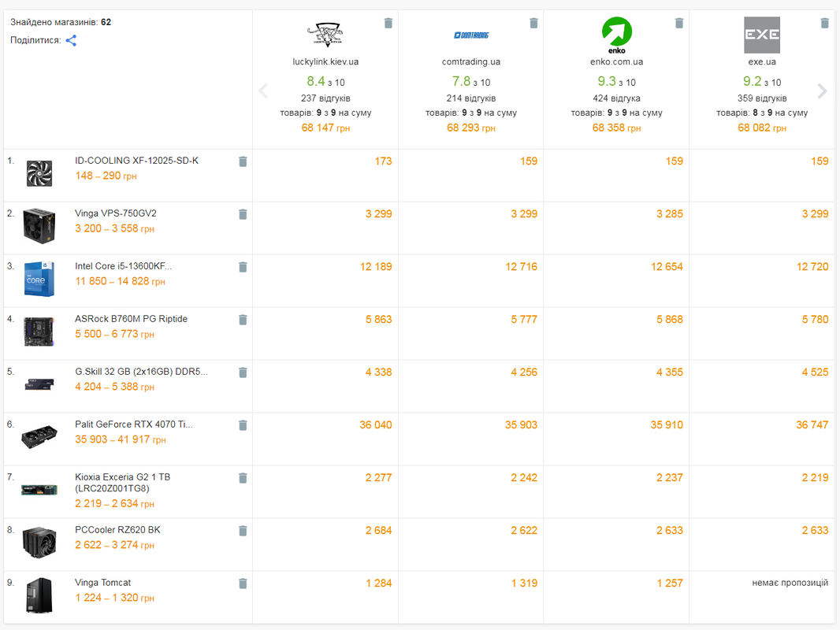Open the EXE store logo
Image resolution: width=840 pixels, height=630 pixels.
tap(762, 35)
